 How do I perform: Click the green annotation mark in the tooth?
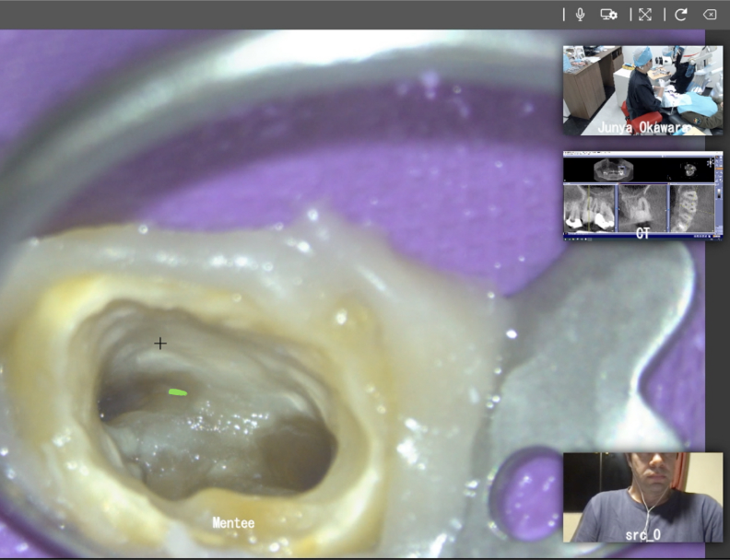tap(178, 392)
